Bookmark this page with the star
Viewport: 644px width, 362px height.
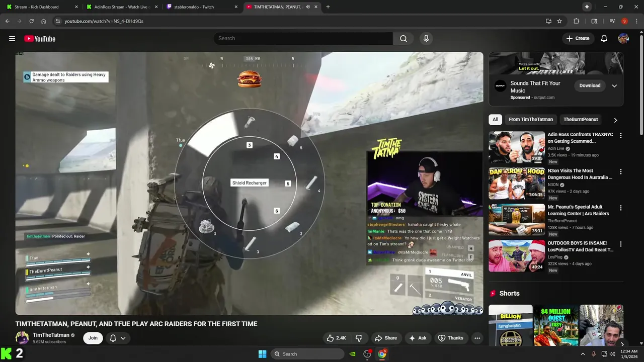[x=559, y=21]
